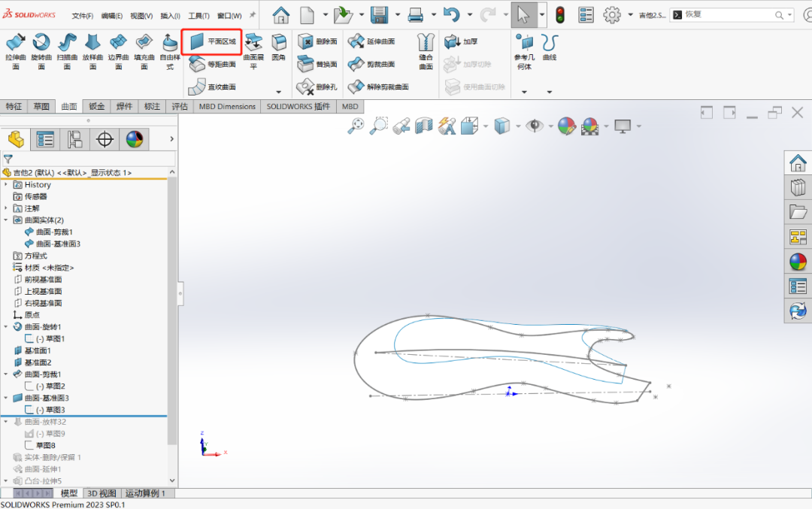Expand the History tree node
The image size is (812, 509).
point(6,184)
